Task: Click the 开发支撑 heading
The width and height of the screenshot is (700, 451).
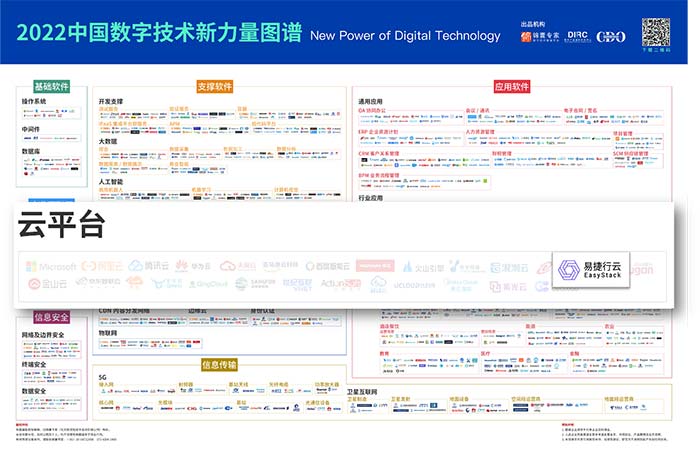Action: pos(111,101)
